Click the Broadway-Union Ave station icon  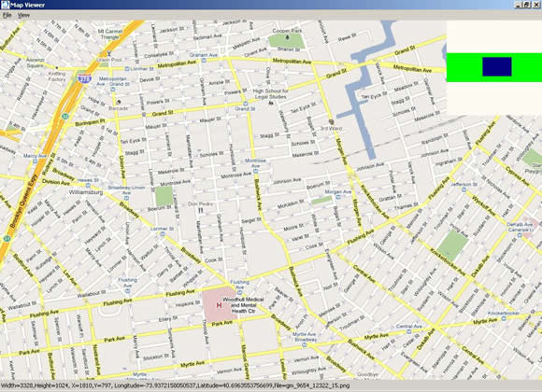tap(126, 198)
